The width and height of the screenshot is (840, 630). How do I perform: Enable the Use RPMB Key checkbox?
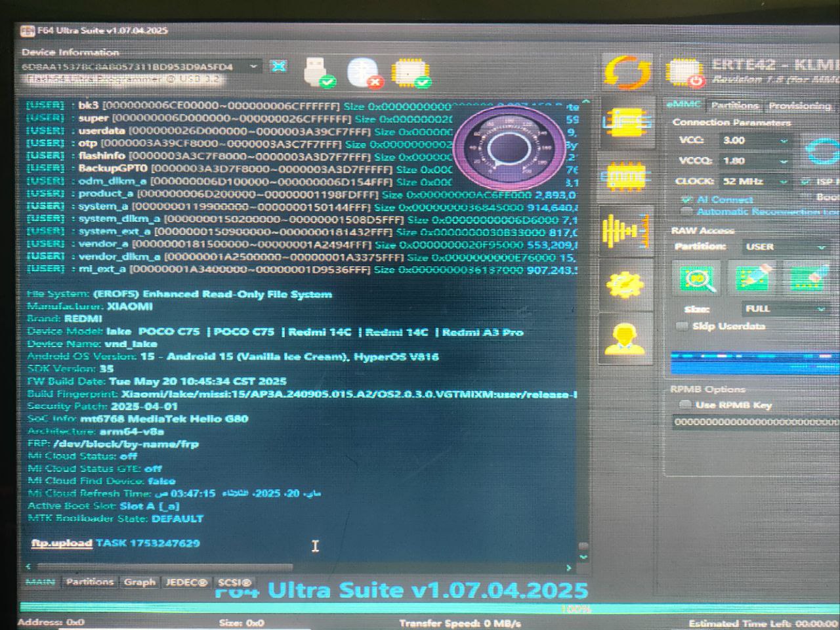click(x=685, y=405)
